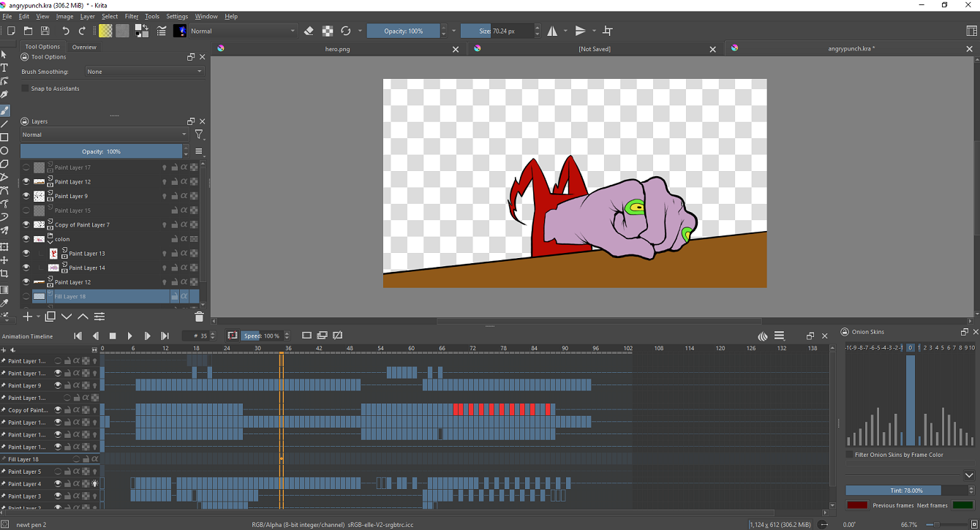The width and height of the screenshot is (980, 530).
Task: Open the animation timeline settings menu
Action: 780,336
